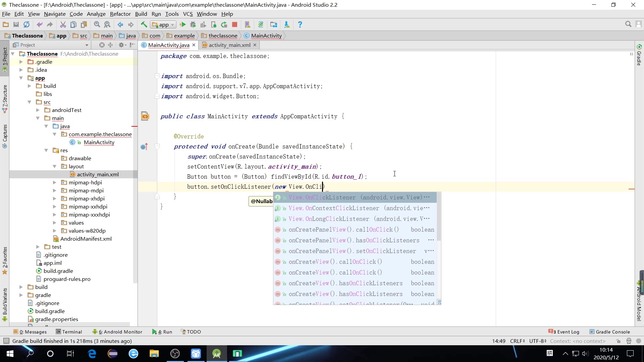Screen dimensions: 644x362
Task: Navigate back with the left arrow icon
Action: [x=120, y=24]
